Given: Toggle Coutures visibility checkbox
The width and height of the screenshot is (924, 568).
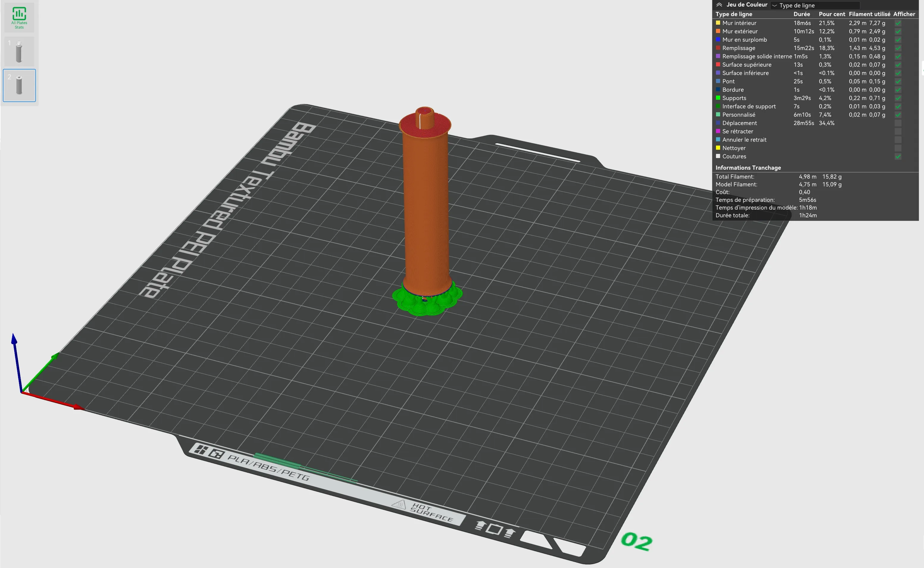Looking at the screenshot, I should 898,156.
